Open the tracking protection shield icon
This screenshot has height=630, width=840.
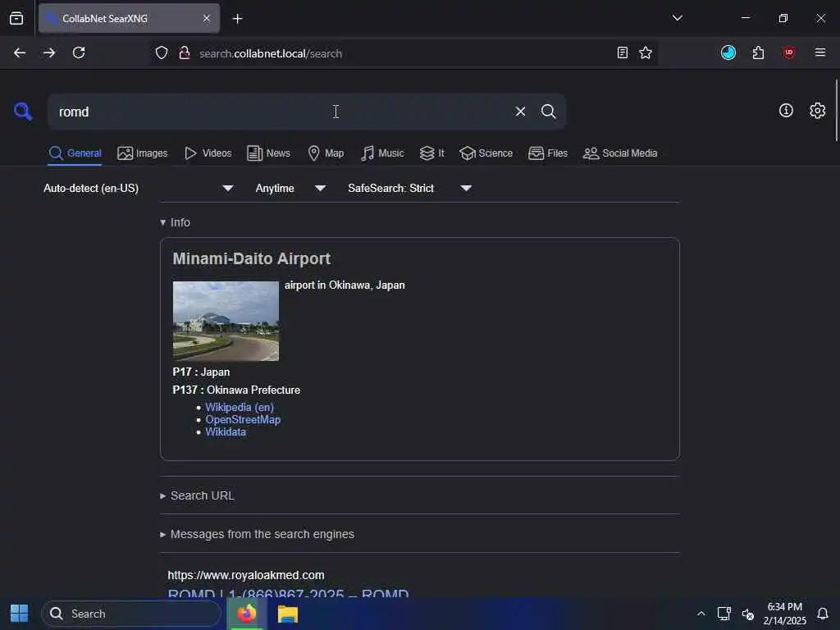pyautogui.click(x=162, y=53)
